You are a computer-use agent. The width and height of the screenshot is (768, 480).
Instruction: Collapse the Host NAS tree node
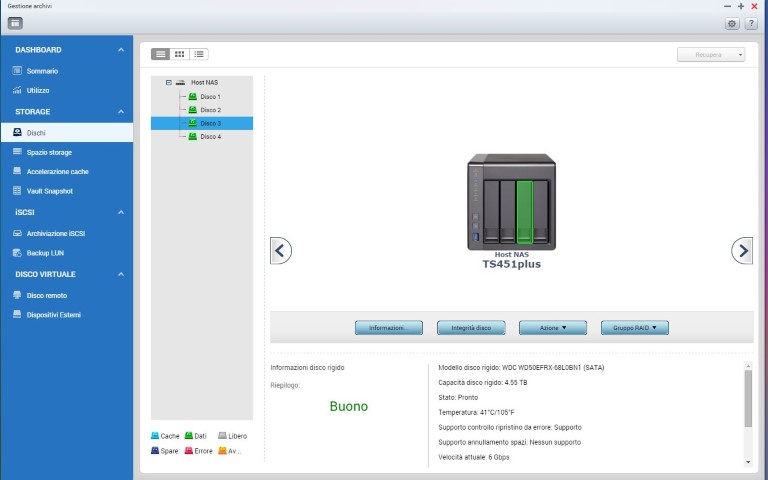click(168, 83)
